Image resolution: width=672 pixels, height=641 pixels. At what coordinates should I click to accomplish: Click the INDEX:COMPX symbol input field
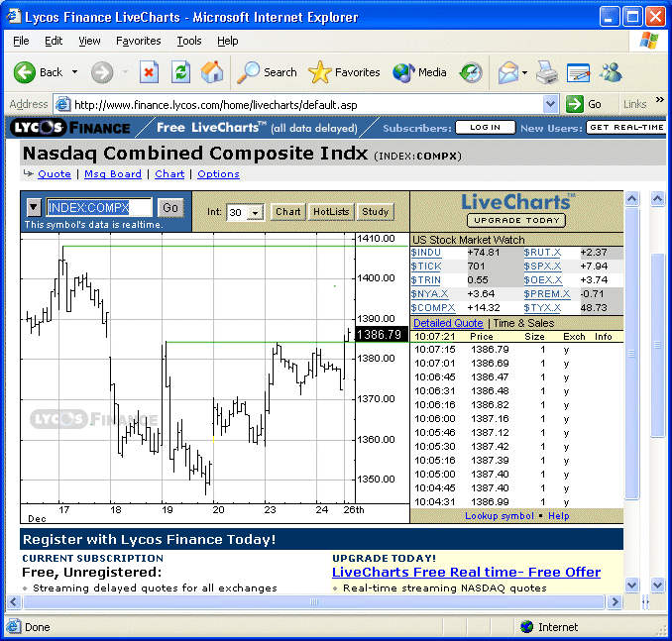point(99,207)
